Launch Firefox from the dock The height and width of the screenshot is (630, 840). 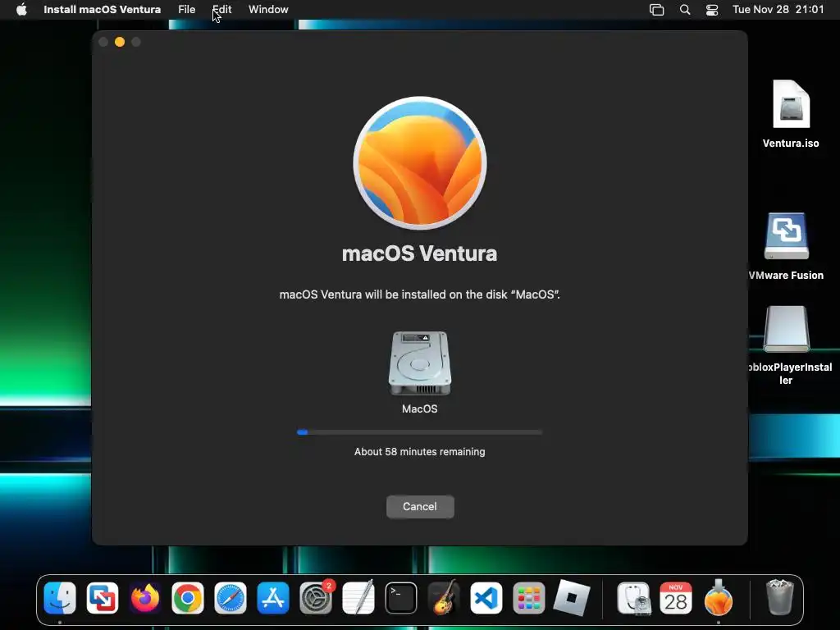pos(145,598)
